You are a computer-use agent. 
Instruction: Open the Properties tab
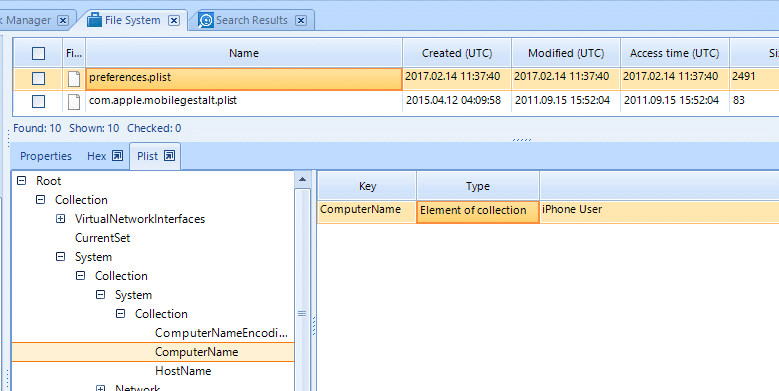click(46, 156)
